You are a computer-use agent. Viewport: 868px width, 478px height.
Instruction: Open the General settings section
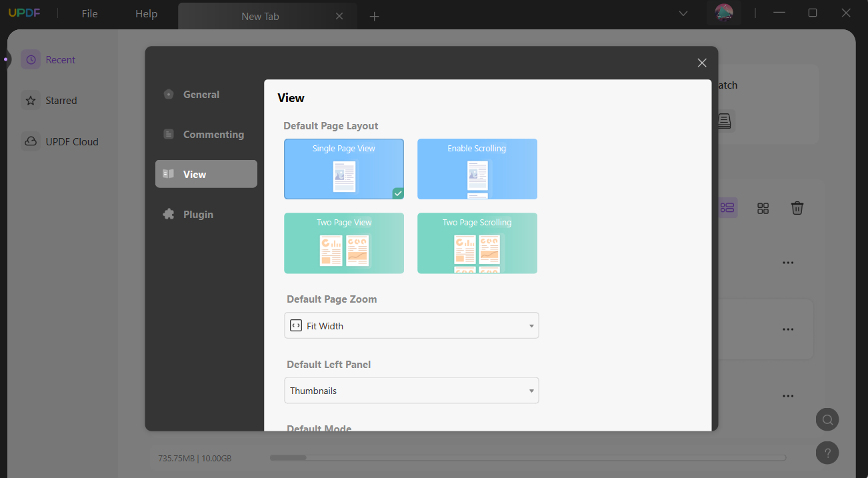[200, 94]
